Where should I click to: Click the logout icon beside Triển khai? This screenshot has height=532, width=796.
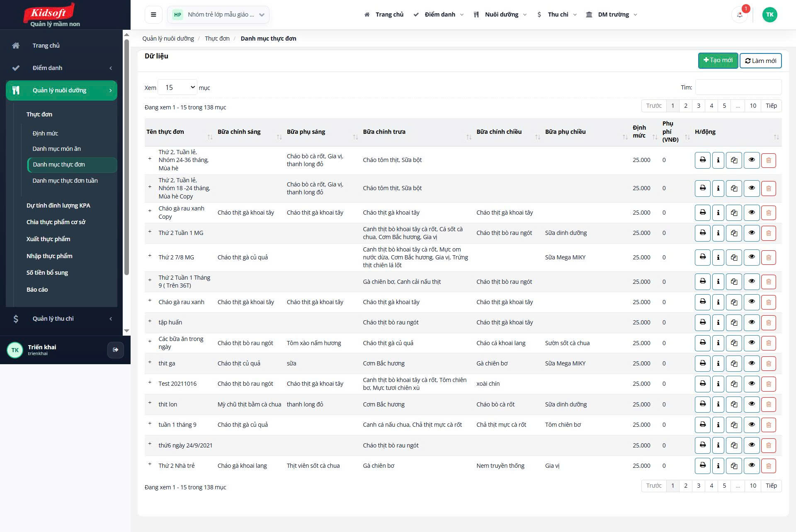[x=115, y=350]
